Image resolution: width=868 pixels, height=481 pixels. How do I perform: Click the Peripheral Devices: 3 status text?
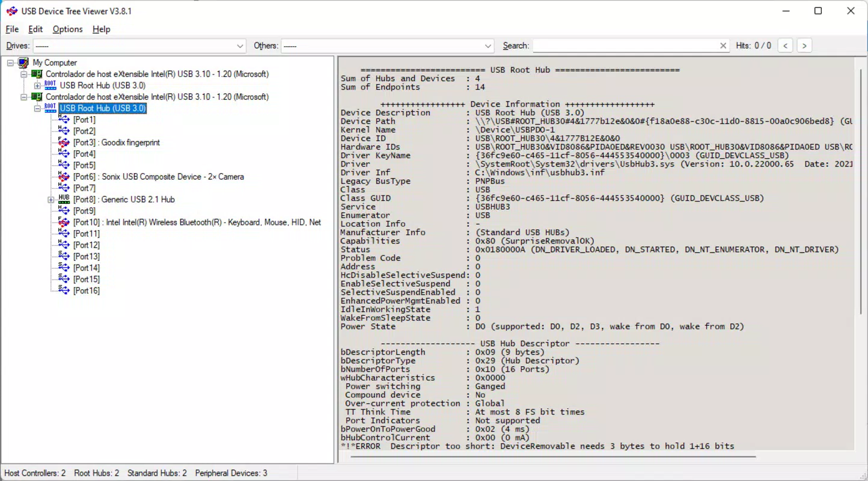[x=231, y=473]
